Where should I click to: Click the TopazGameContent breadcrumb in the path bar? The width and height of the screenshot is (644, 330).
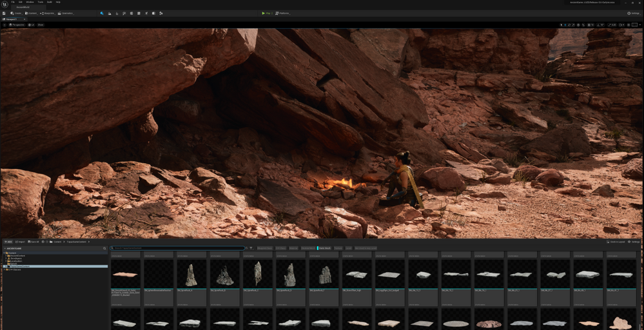tap(77, 242)
